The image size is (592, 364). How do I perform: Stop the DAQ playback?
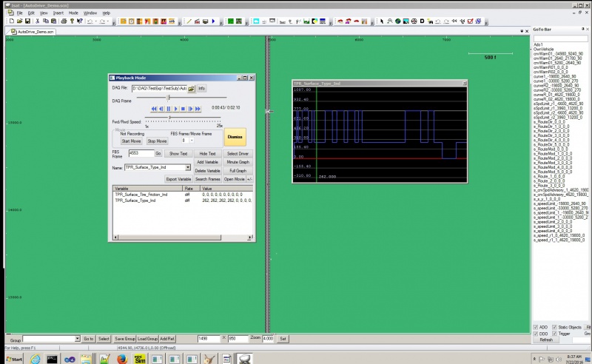tap(183, 109)
